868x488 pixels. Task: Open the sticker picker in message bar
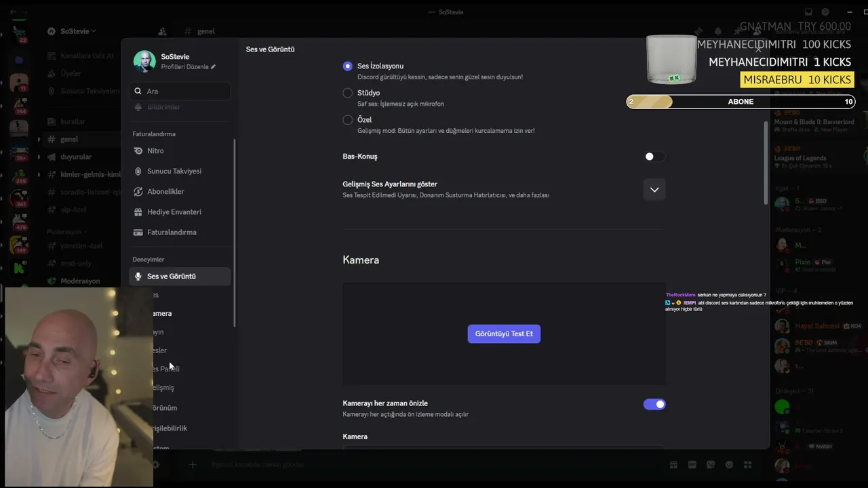(711, 465)
